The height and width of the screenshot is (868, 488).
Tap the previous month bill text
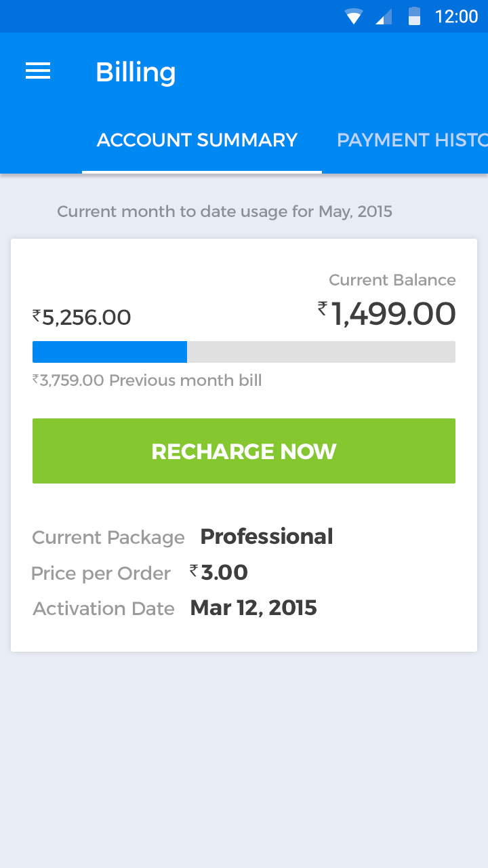(147, 380)
